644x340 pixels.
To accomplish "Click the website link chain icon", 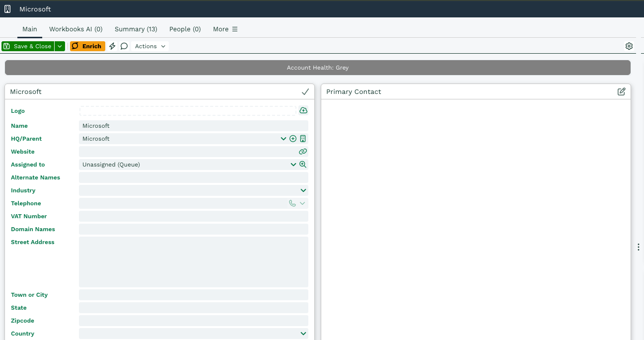I will point(303,152).
